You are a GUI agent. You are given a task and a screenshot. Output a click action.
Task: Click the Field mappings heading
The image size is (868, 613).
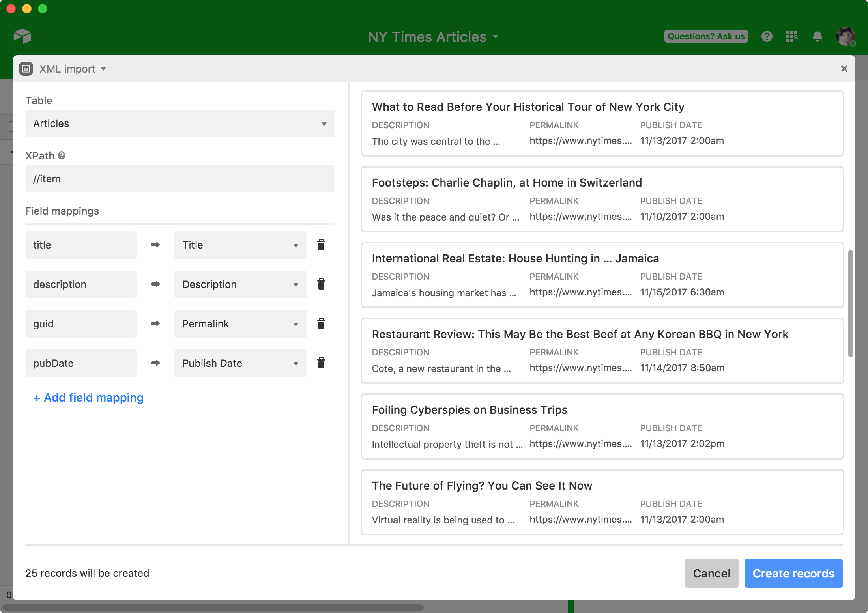pos(62,211)
